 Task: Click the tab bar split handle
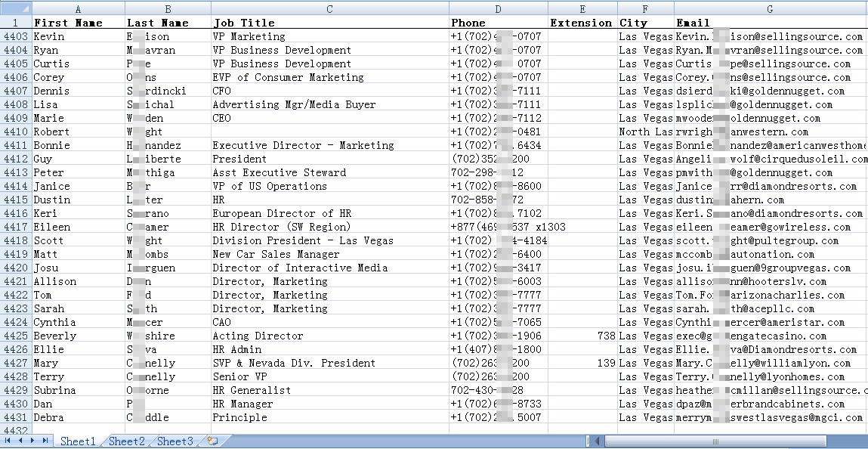(587, 441)
